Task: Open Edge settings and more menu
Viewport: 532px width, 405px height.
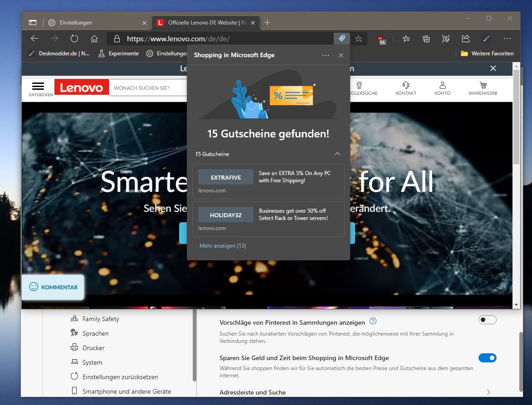Action: [507, 39]
